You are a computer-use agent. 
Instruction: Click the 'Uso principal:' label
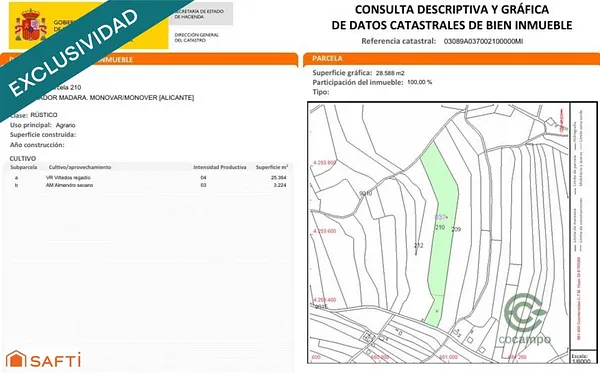(x=31, y=125)
